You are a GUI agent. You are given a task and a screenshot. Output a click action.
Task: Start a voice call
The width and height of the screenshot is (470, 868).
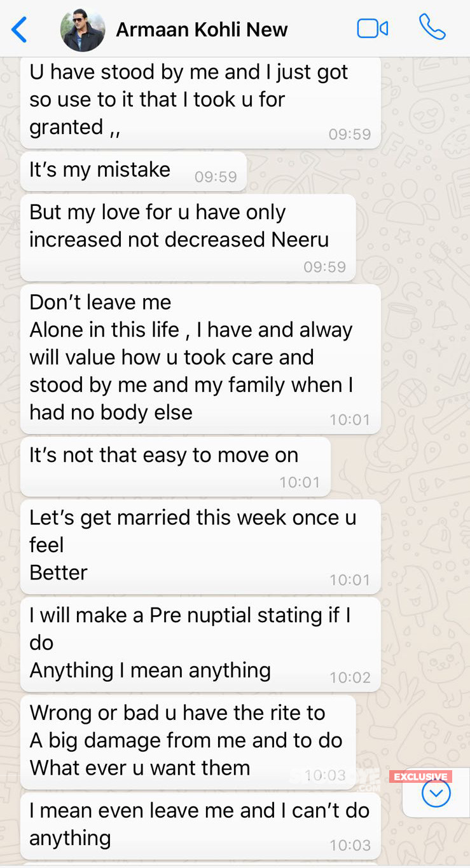point(432,27)
